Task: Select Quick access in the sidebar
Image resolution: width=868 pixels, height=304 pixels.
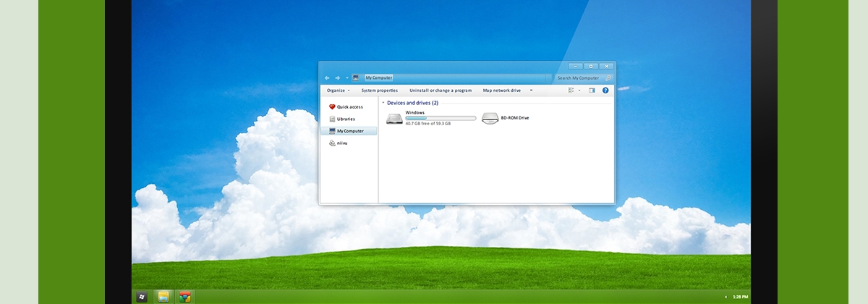Action: (x=349, y=107)
